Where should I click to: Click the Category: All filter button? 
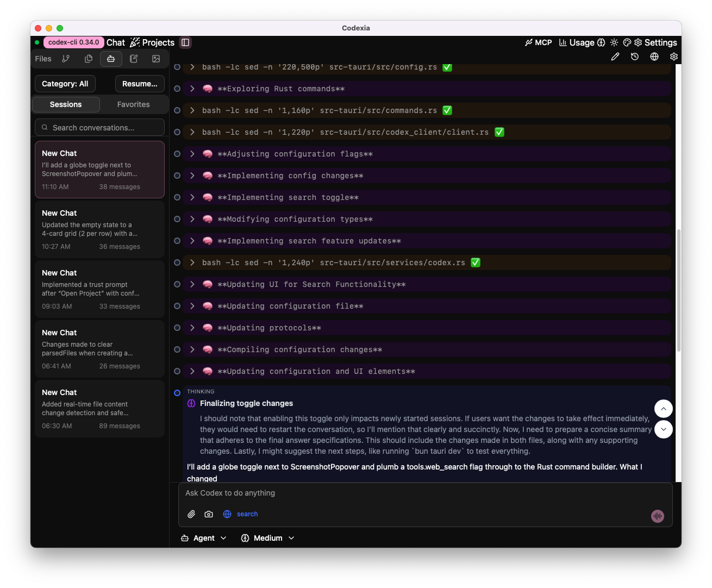65,84
